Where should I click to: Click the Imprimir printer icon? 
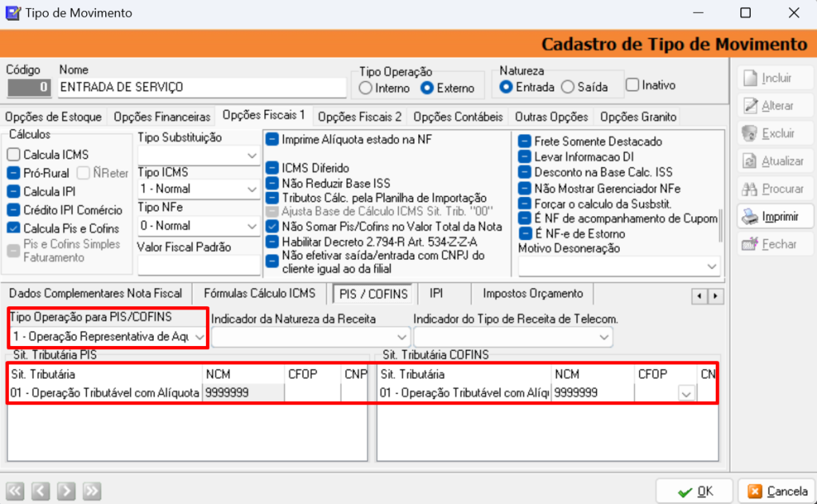point(750,216)
